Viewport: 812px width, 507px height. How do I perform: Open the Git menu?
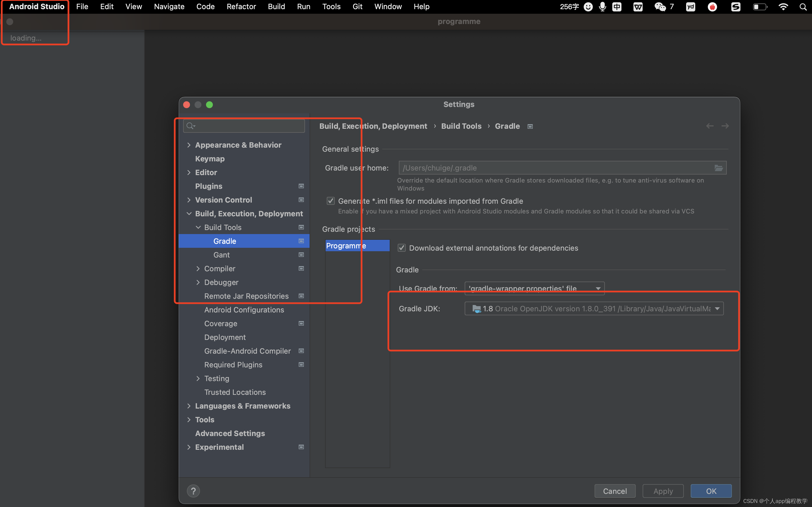(x=357, y=7)
